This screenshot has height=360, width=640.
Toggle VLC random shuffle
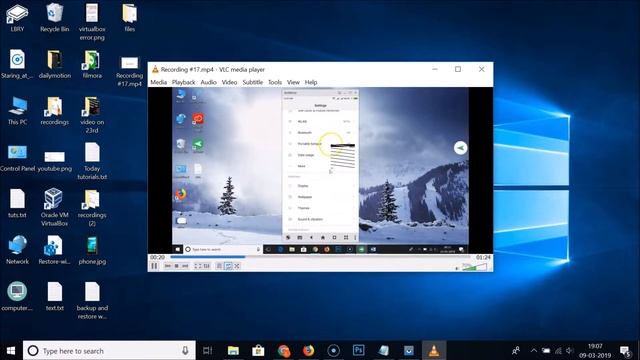click(237, 266)
